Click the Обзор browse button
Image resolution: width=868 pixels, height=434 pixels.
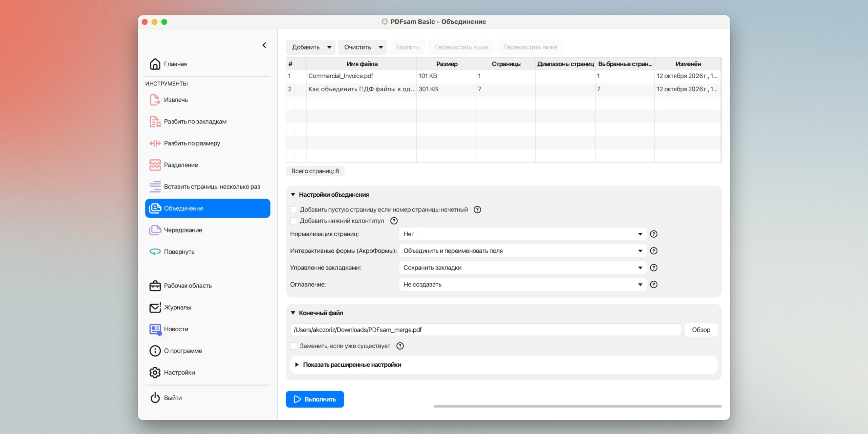point(701,330)
